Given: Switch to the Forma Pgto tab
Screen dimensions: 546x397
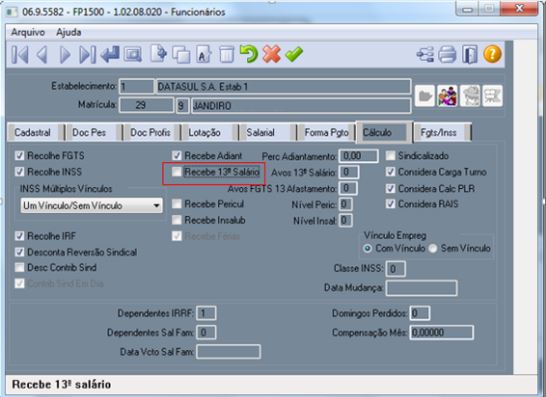Looking at the screenshot, I should click(x=326, y=133).
